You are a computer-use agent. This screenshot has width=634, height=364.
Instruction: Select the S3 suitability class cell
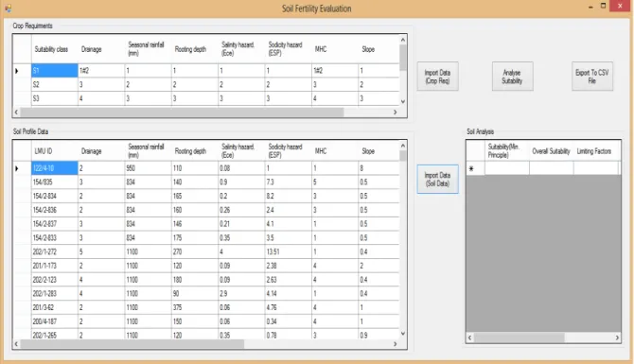click(55, 98)
